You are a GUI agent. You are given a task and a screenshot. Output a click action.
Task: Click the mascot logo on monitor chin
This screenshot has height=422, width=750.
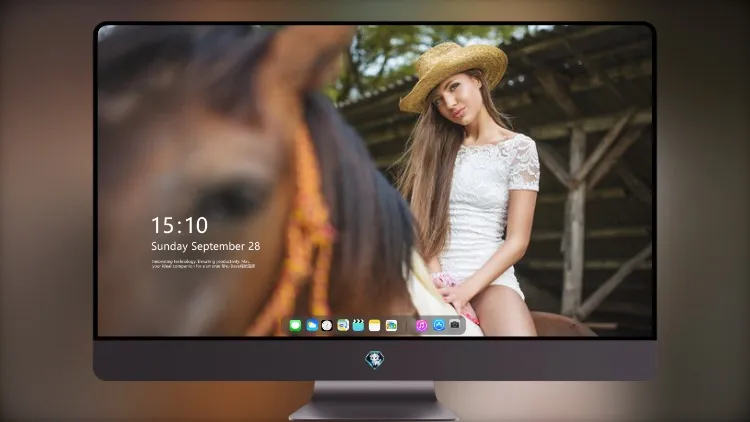coord(375,359)
